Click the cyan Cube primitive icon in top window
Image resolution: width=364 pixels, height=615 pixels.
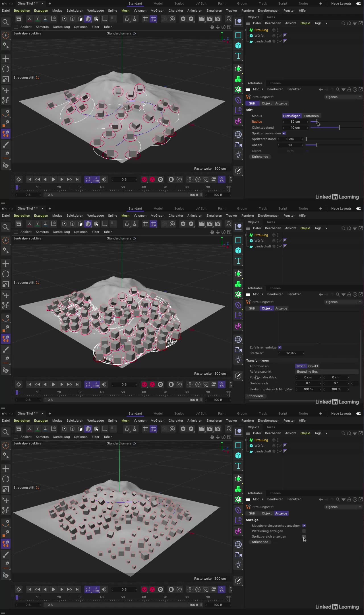click(238, 46)
